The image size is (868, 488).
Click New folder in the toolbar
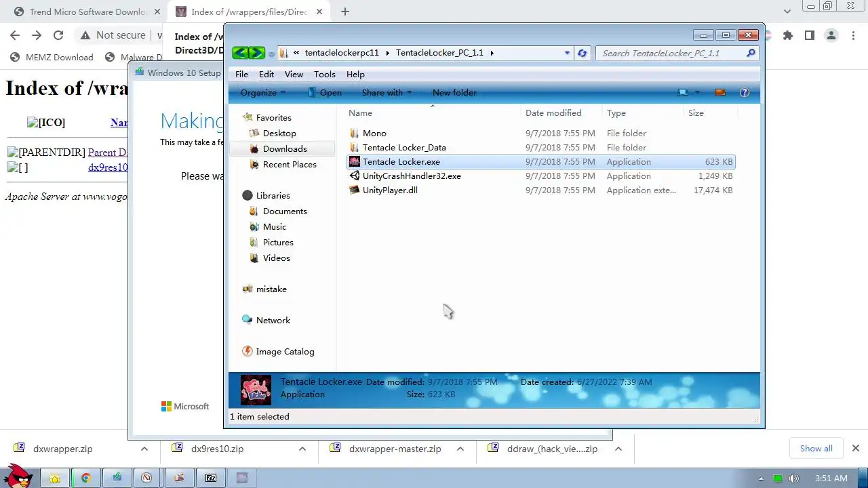(x=454, y=93)
